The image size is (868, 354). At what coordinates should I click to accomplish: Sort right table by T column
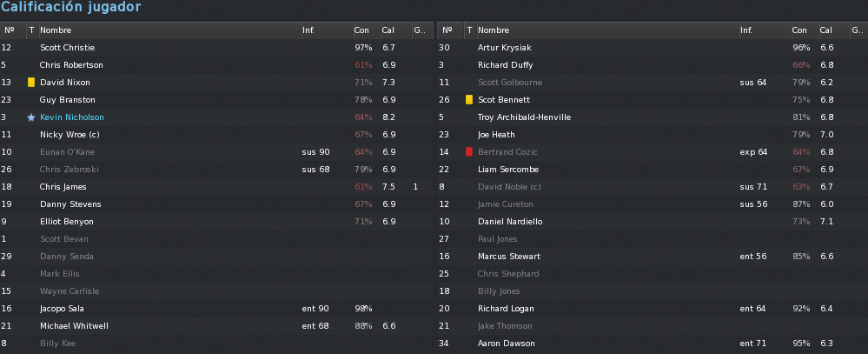pos(469,30)
